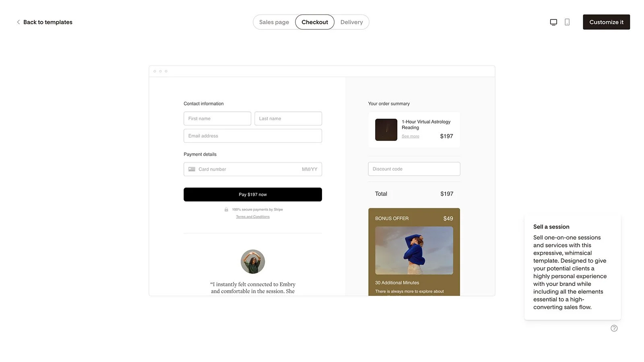644x362 pixels.
Task: Open the Delivery tab
Action: click(x=351, y=22)
